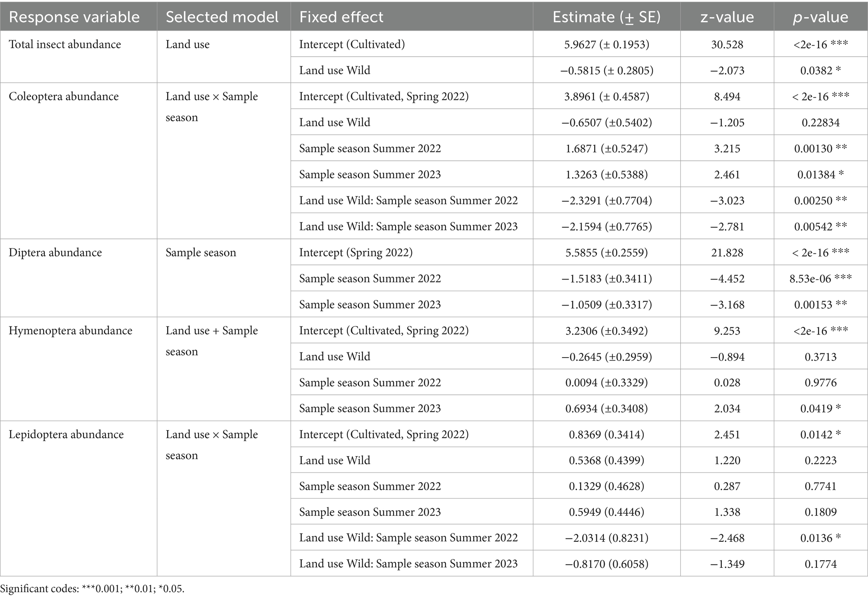Select the Lepidoptera abundance cell

[66, 434]
